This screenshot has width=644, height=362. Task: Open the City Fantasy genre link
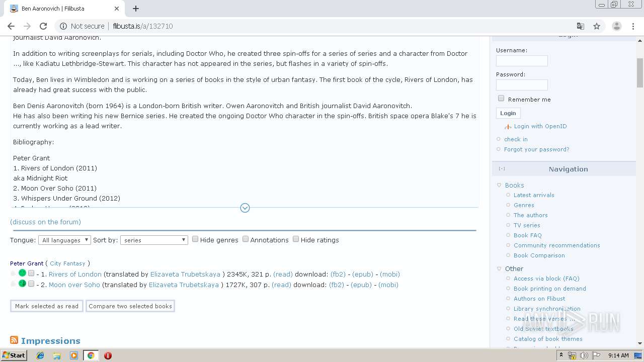point(67,263)
